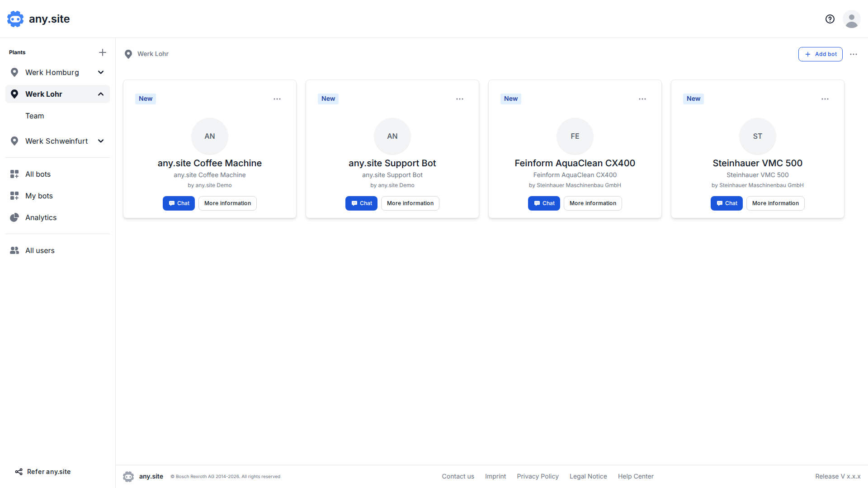Collapse the Werk Lohr plant entry
Image resolution: width=868 pixels, height=488 pixels.
(x=101, y=94)
